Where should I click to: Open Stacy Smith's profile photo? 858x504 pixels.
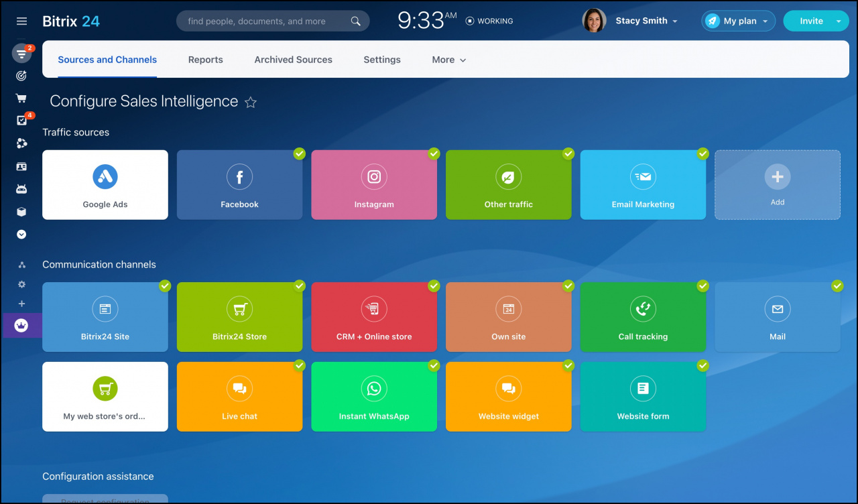[594, 21]
